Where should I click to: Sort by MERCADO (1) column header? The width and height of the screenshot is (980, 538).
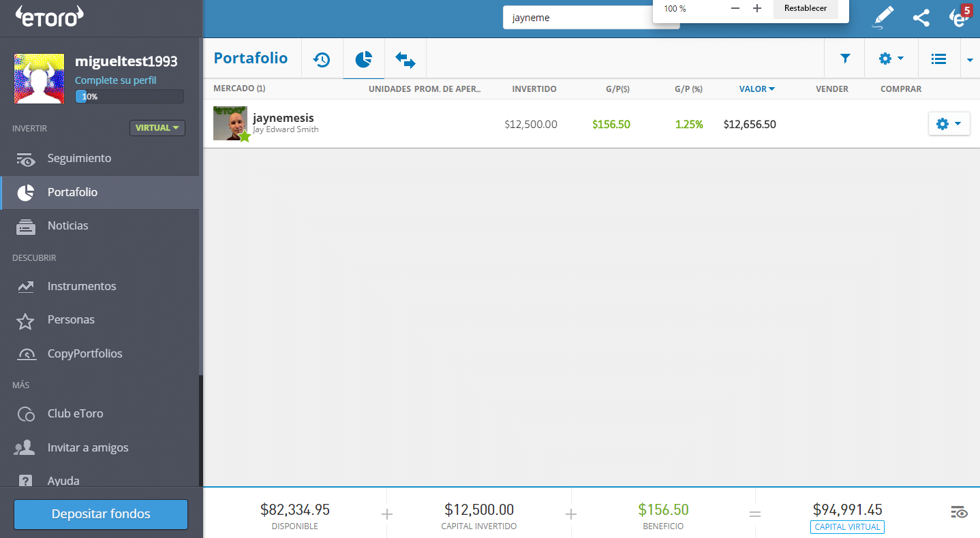[239, 89]
